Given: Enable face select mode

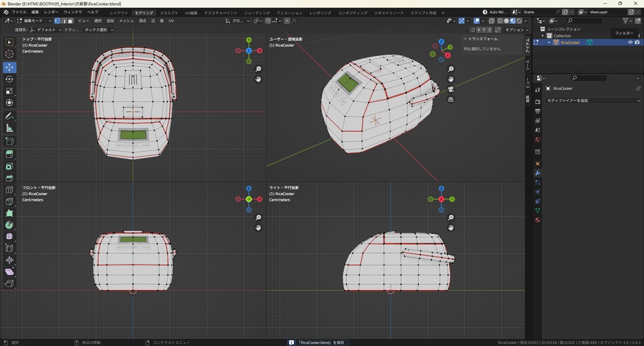Looking at the screenshot, I should coord(70,21).
